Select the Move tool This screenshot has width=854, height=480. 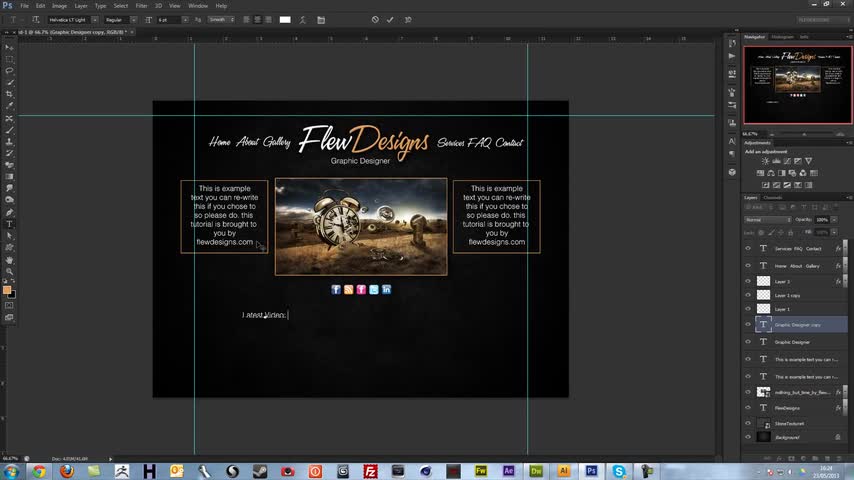(10, 47)
